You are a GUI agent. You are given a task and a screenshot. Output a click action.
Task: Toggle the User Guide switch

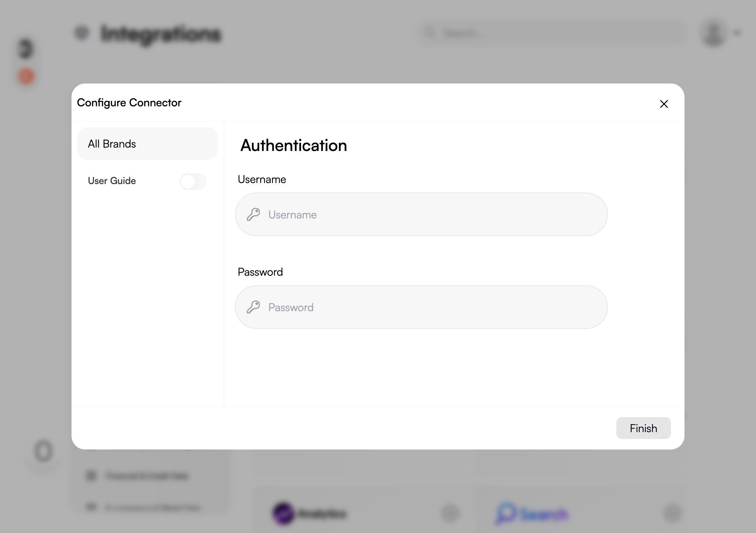pyautogui.click(x=193, y=181)
